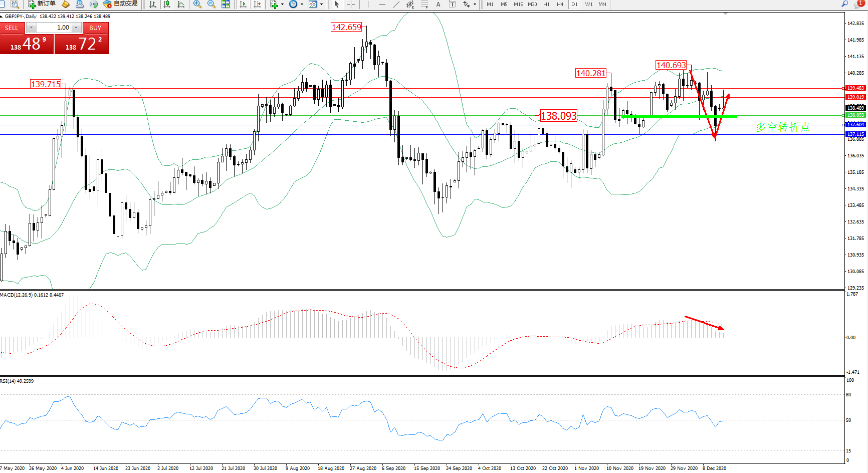The height and width of the screenshot is (473, 868).
Task: Increase lot volume with up arrow
Action: 76,28
